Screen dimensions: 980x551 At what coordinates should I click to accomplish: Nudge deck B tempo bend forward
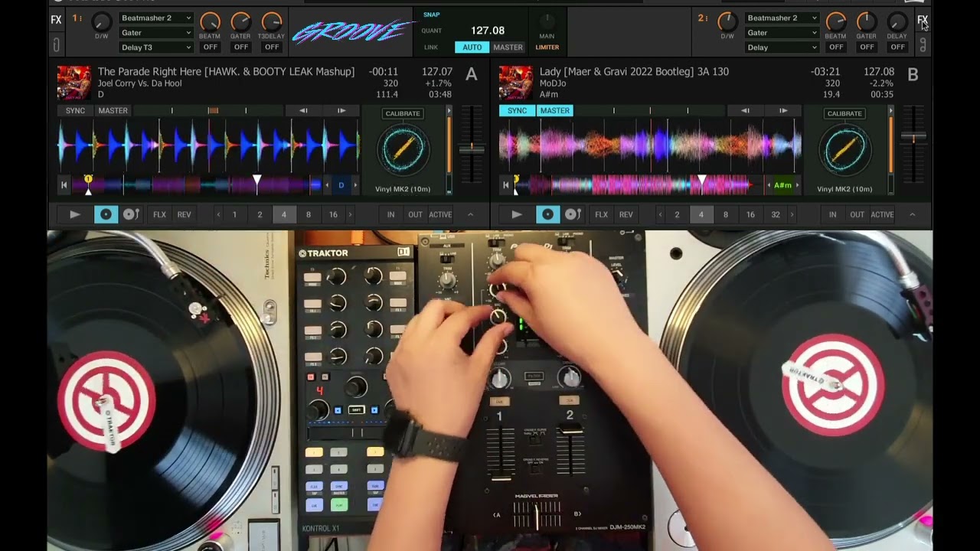(782, 110)
